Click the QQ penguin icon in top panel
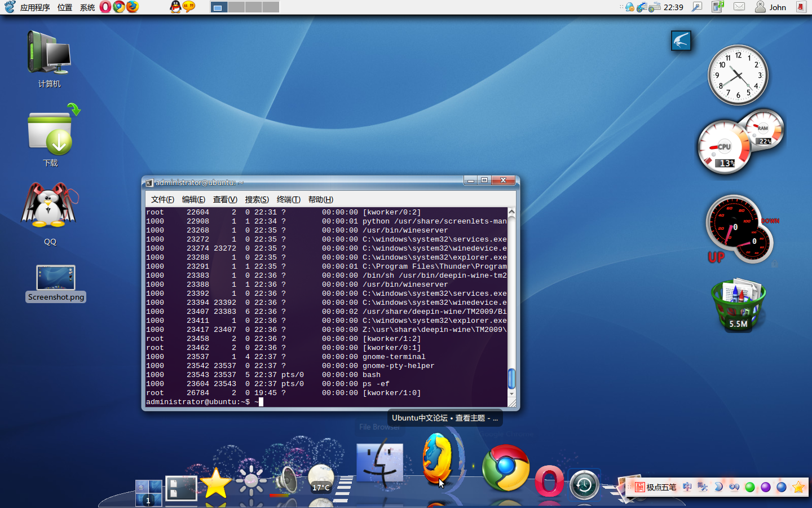The image size is (812, 508). click(x=175, y=7)
